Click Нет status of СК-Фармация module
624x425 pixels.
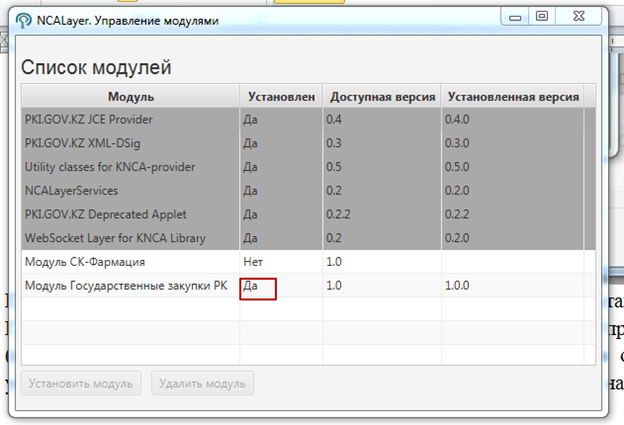(x=253, y=262)
